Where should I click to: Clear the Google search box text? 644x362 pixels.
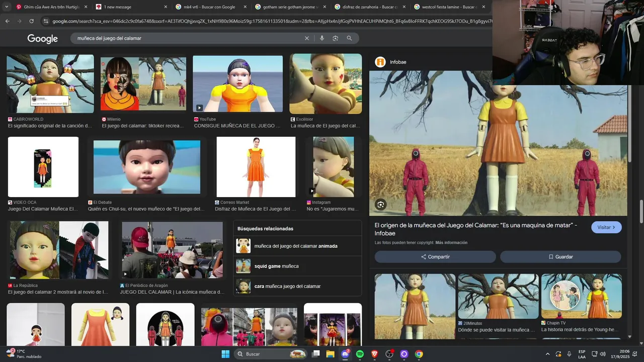306,38
